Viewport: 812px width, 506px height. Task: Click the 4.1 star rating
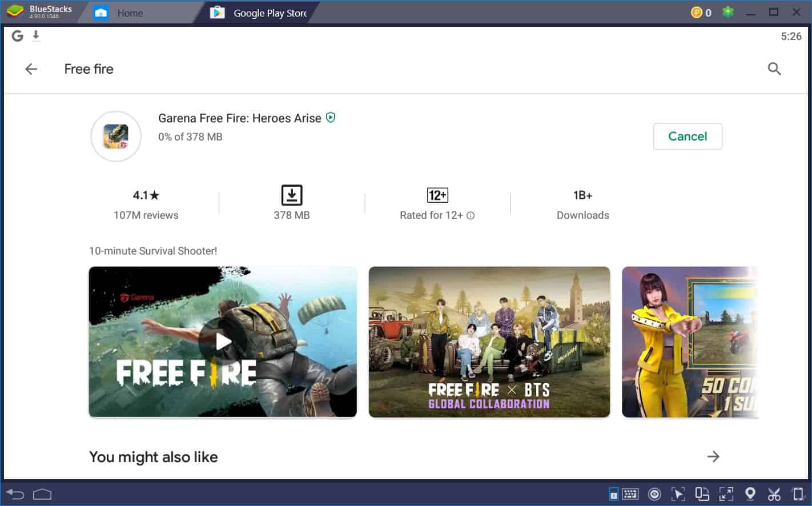point(146,195)
